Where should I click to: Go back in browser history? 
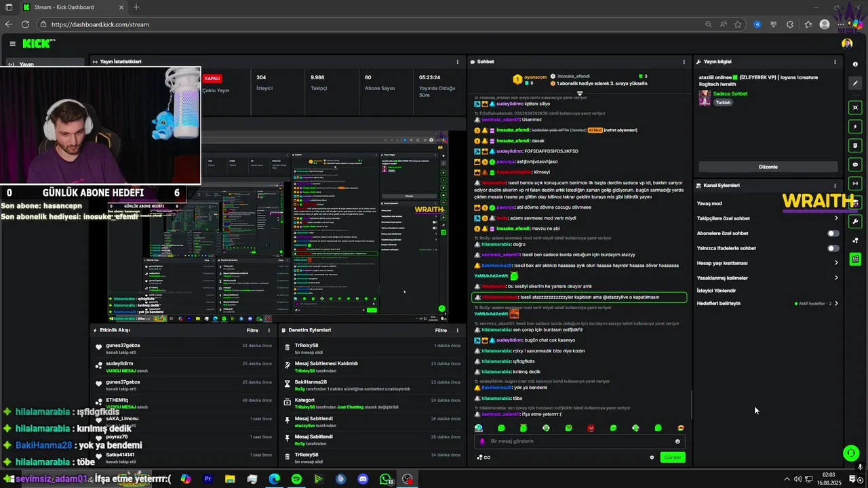(8, 24)
